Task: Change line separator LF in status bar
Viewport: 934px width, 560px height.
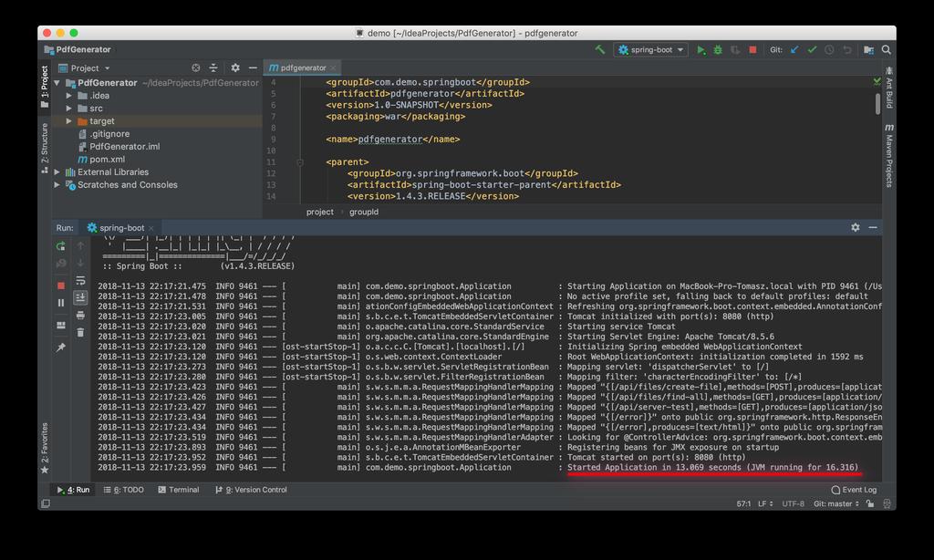Action: tap(765, 504)
